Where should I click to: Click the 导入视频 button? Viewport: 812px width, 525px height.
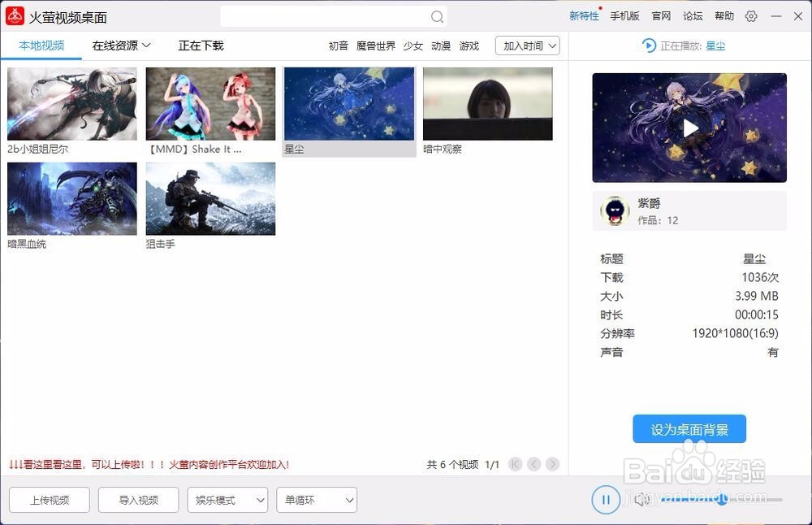click(138, 500)
